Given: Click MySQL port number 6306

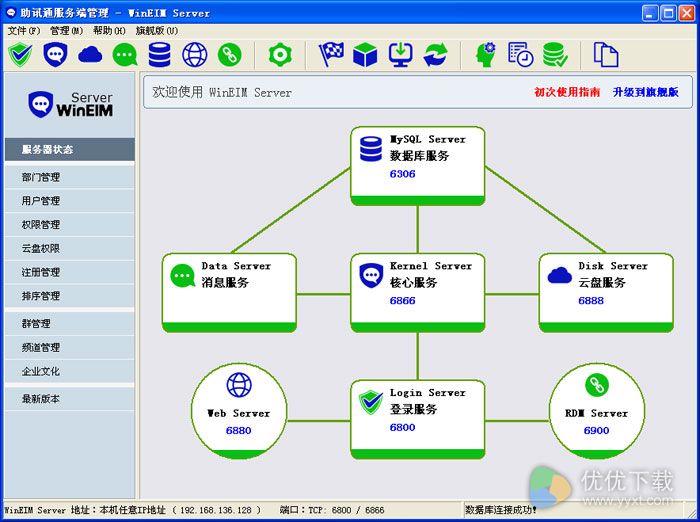Looking at the screenshot, I should click(x=402, y=174).
